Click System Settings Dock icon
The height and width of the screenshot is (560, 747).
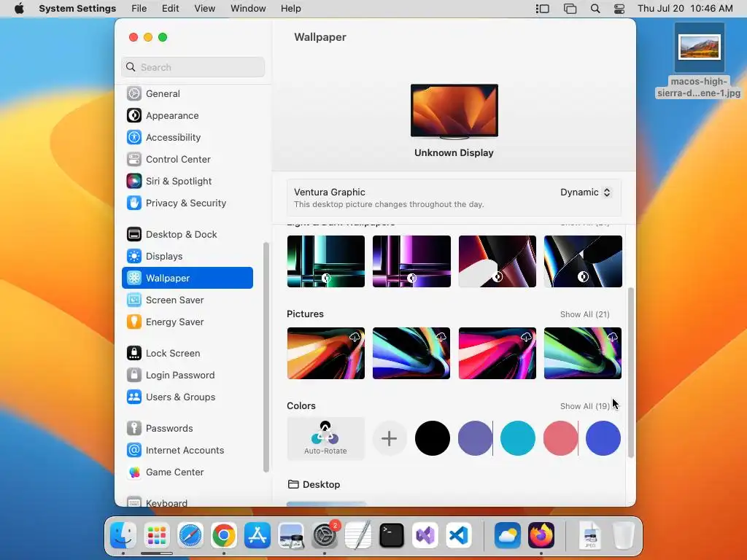coord(325,535)
